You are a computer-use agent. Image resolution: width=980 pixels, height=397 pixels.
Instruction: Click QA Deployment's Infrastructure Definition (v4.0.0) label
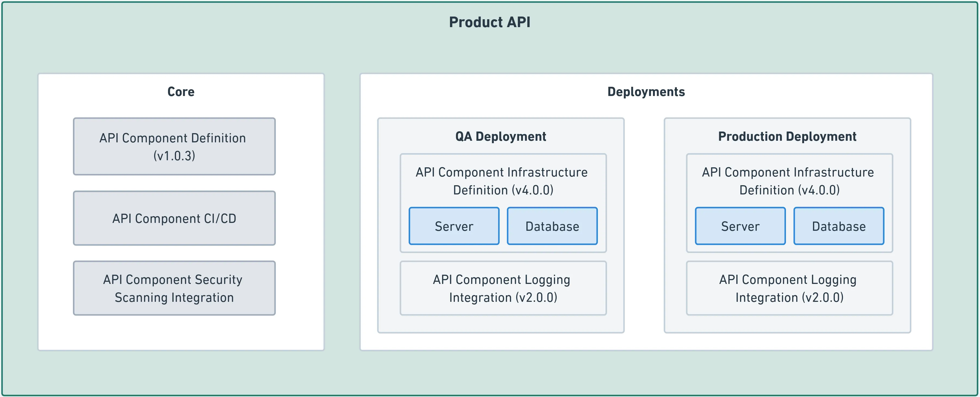pos(502,181)
